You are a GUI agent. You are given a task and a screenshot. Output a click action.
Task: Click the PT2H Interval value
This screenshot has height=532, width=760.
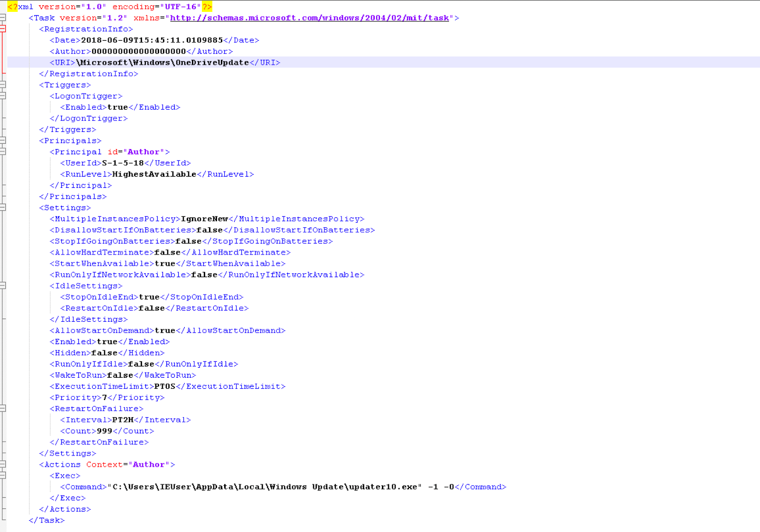click(123, 420)
